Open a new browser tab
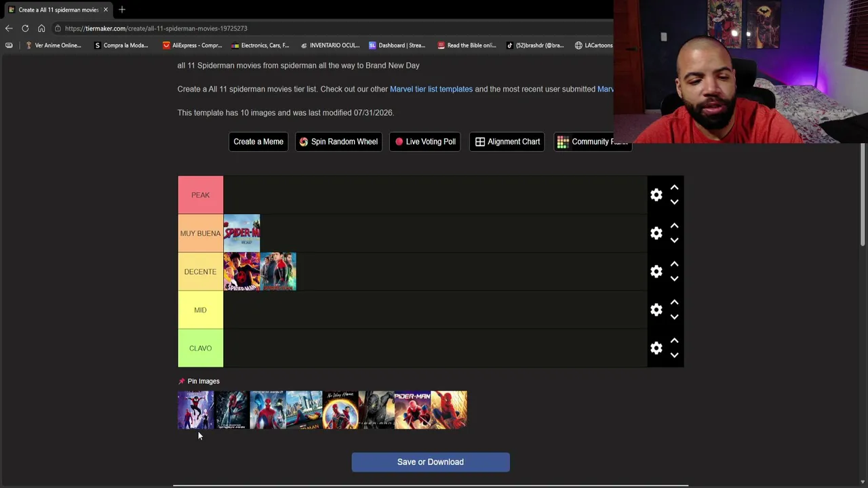This screenshot has height=488, width=868. tap(122, 9)
